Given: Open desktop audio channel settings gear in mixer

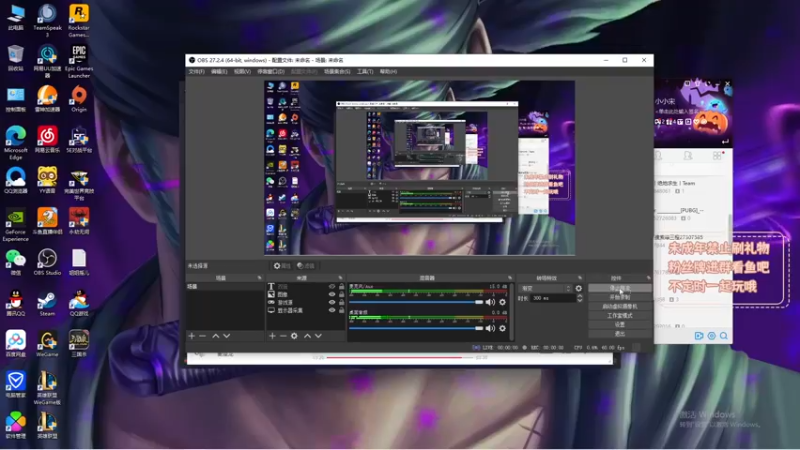Looking at the screenshot, I should (x=503, y=328).
